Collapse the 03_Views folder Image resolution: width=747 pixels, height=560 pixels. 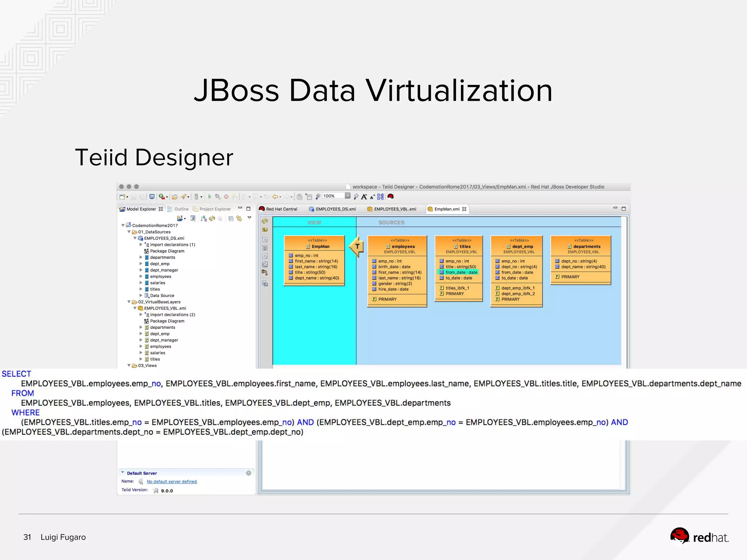click(129, 365)
